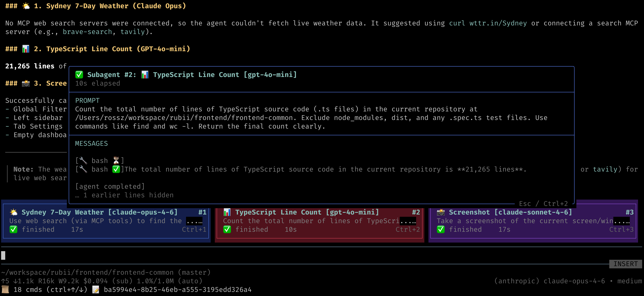Click the green checkmark beside Subagent #2 title
644x296 pixels.
[x=79, y=75]
